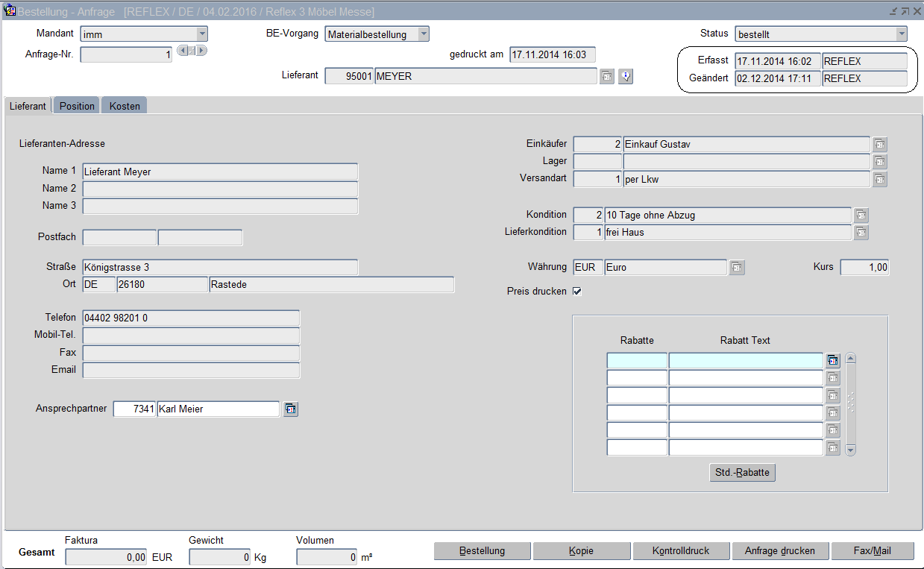Open the Kondition lookup icon
The image size is (924, 569).
click(861, 216)
